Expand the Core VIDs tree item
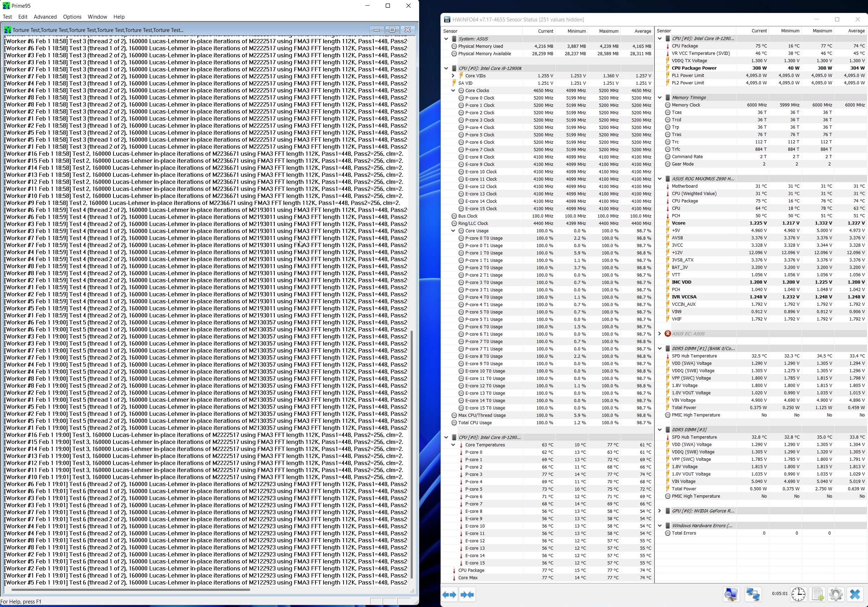The image size is (868, 607). (453, 76)
